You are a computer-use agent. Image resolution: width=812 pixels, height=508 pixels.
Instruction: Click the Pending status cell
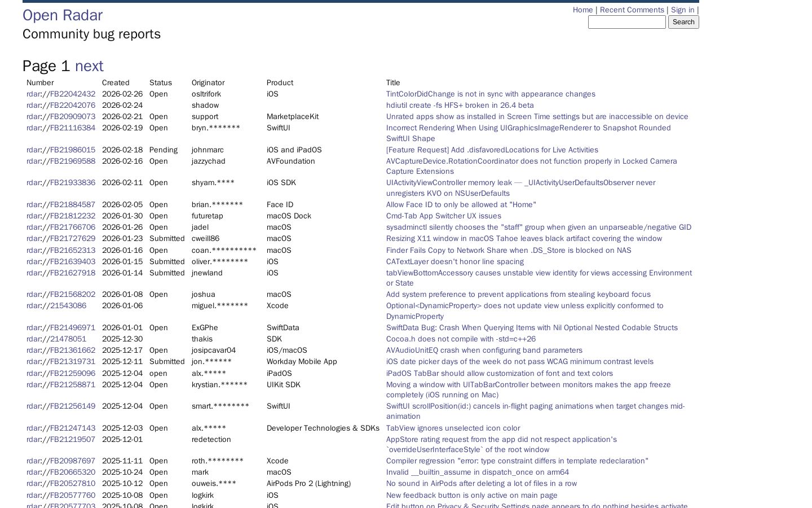click(x=164, y=150)
